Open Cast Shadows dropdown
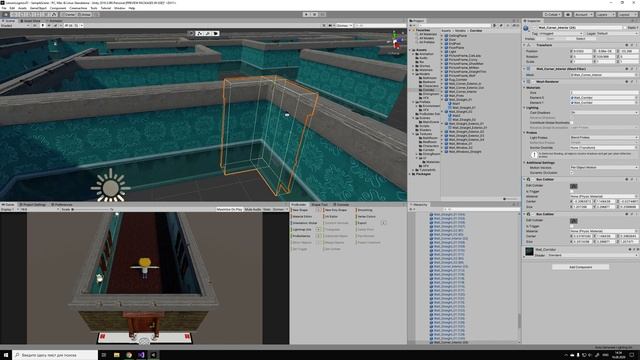Viewport: 640px width, 360px height. (x=604, y=112)
